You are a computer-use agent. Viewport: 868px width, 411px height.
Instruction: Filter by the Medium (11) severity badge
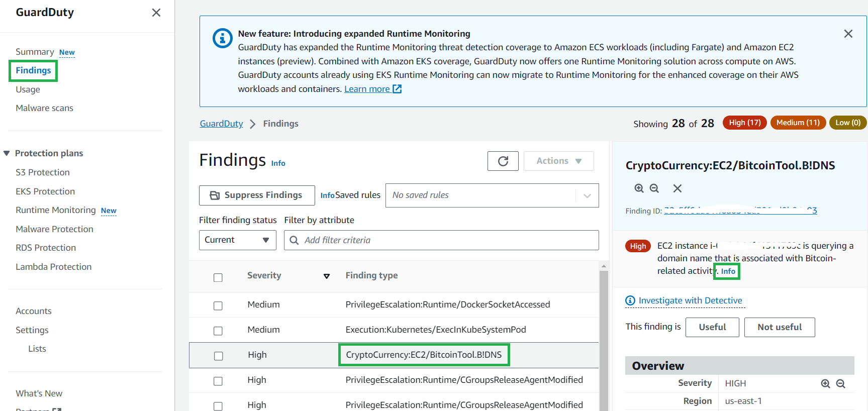tap(798, 123)
